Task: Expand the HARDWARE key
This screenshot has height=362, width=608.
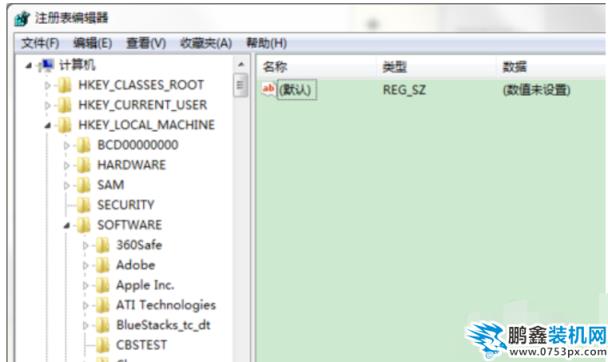Action: 66,165
